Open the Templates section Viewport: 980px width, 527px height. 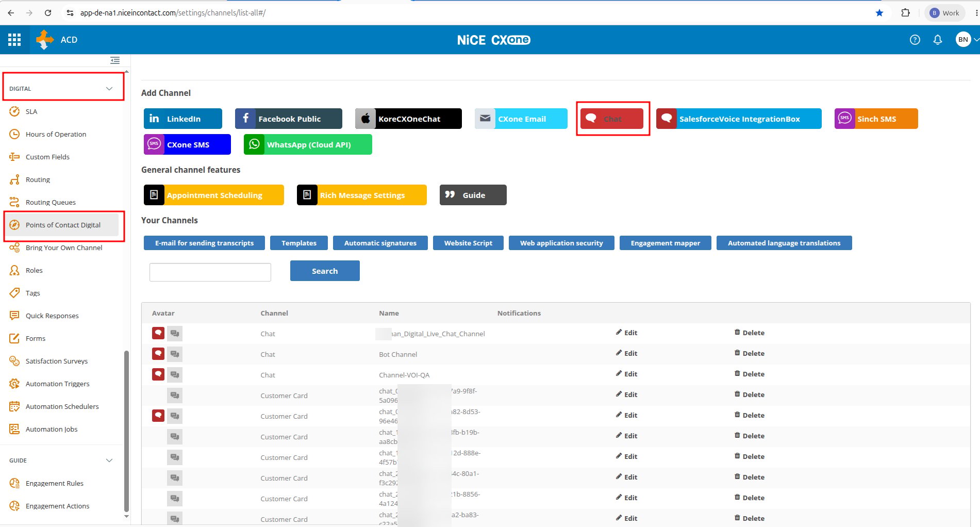pyautogui.click(x=299, y=243)
